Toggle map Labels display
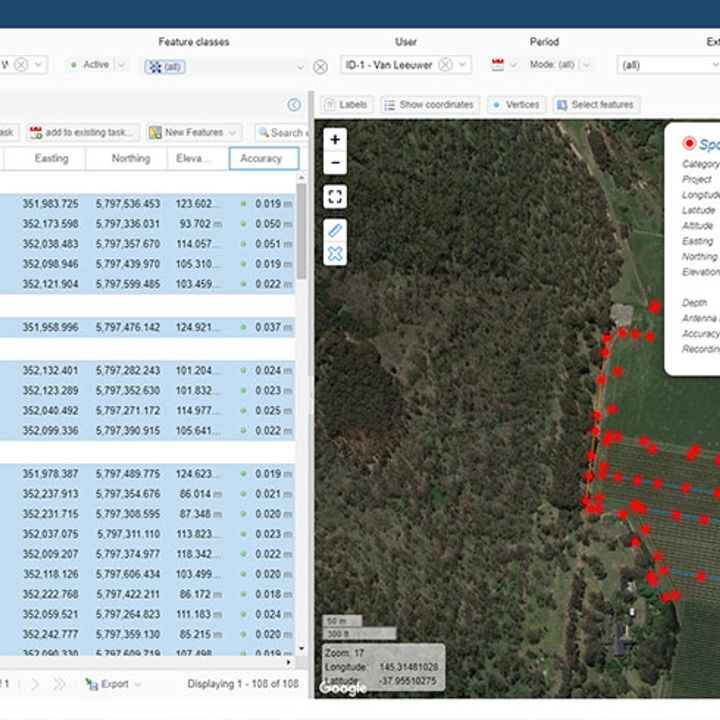The image size is (720, 720). [346, 105]
